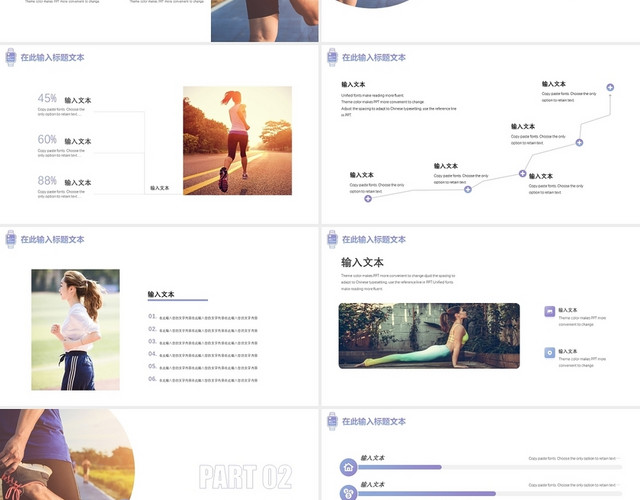The image size is (640, 500).
Task: Click title '在此输入标题文本' on the path slide
Action: tap(374, 58)
